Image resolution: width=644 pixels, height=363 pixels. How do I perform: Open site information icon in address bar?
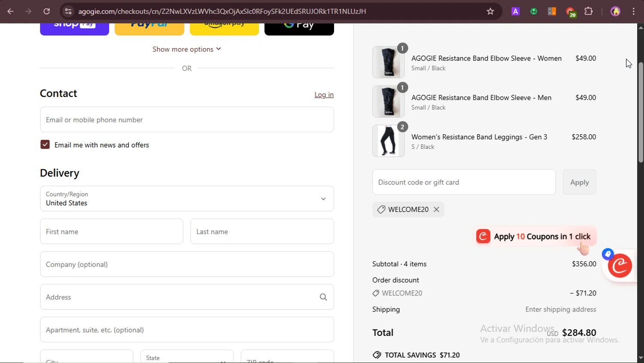click(68, 11)
